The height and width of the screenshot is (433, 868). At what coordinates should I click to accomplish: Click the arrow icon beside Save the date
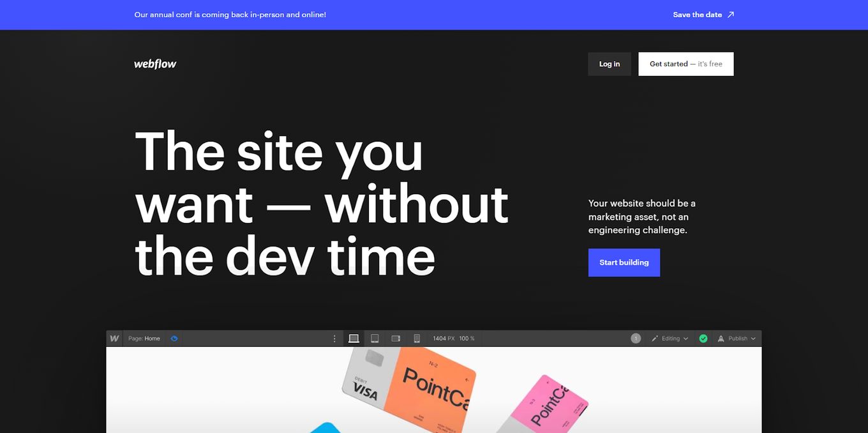[x=731, y=15]
